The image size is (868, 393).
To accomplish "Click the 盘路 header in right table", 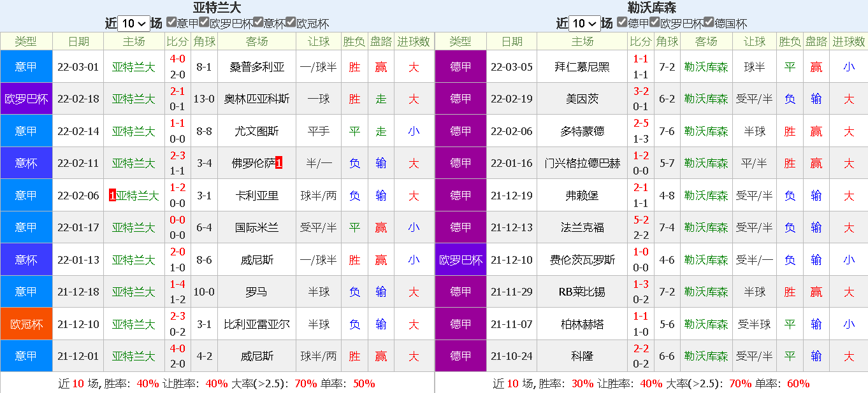I will click(816, 41).
